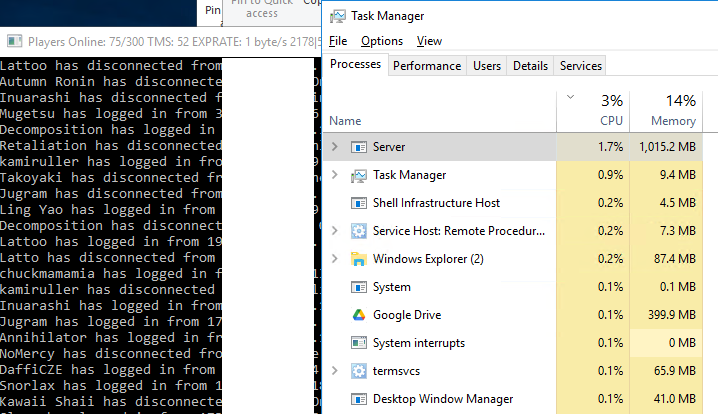Expand the Task Manager process group
The image size is (718, 414).
pos(335,174)
